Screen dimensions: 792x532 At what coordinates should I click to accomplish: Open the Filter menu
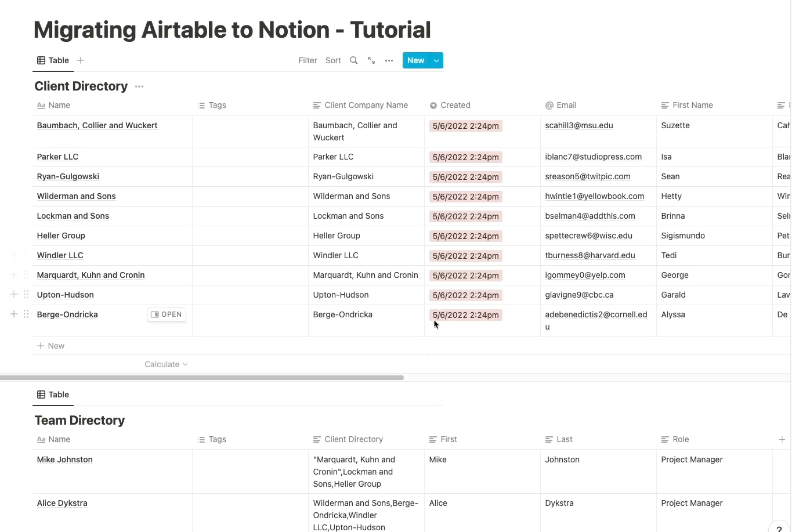pyautogui.click(x=308, y=60)
